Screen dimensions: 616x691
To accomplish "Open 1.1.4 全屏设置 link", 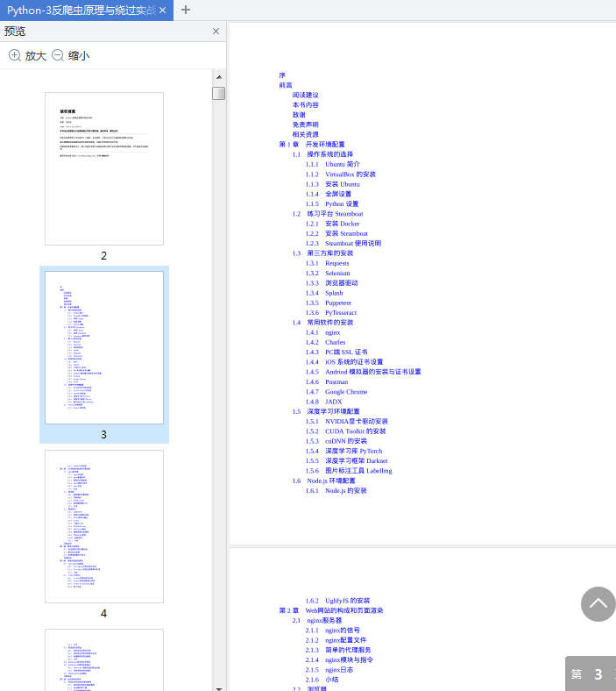I will pyautogui.click(x=329, y=194).
